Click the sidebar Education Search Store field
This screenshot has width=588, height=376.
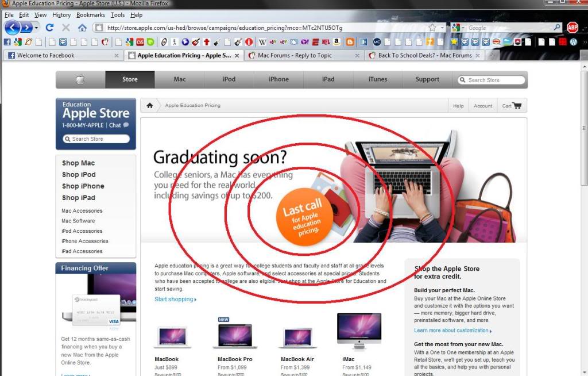point(96,139)
